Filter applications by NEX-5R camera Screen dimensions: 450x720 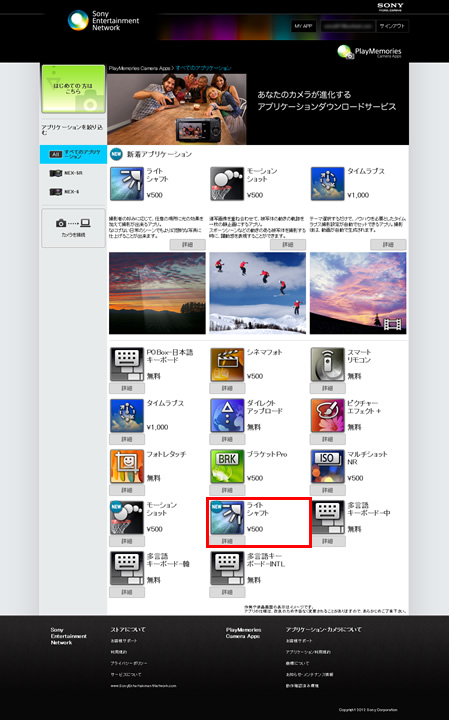(x=67, y=173)
